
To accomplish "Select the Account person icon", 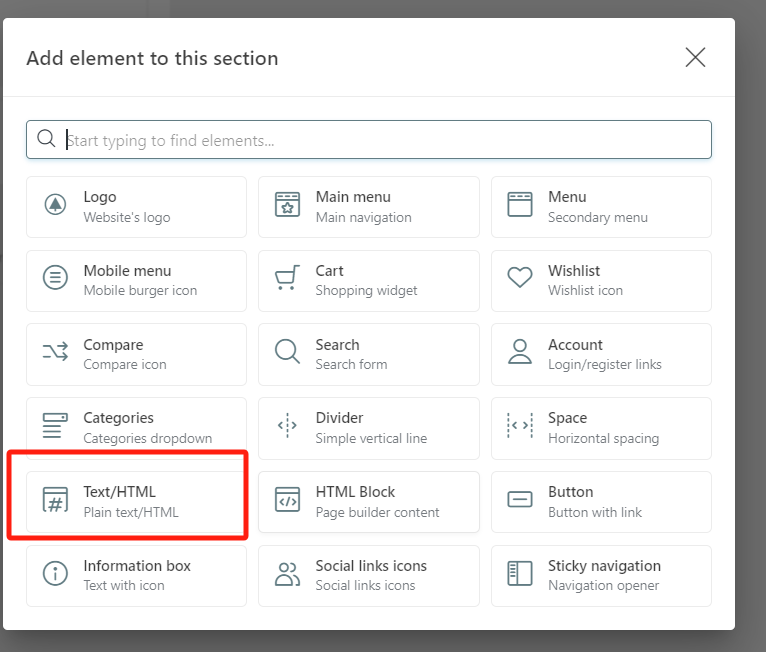I will tap(520, 352).
